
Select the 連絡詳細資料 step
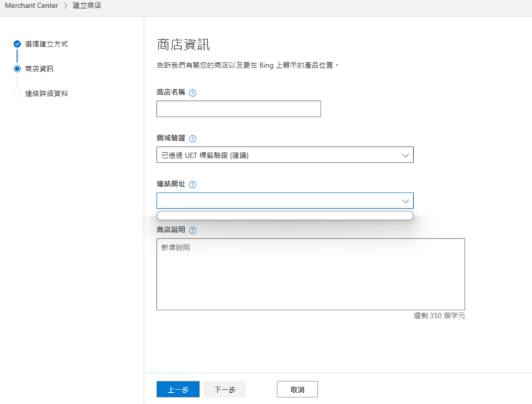pos(46,94)
